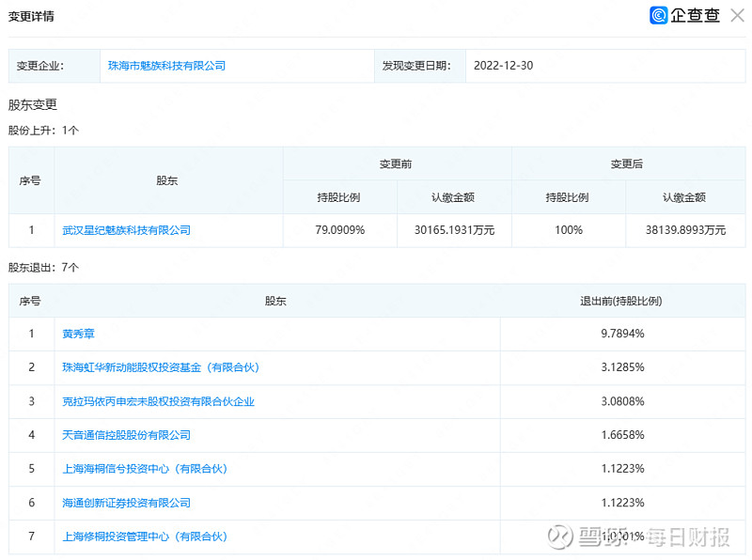The width and height of the screenshot is (752, 560).
Task: Open shareholder 黄秀章 profile link
Action: tap(78, 334)
